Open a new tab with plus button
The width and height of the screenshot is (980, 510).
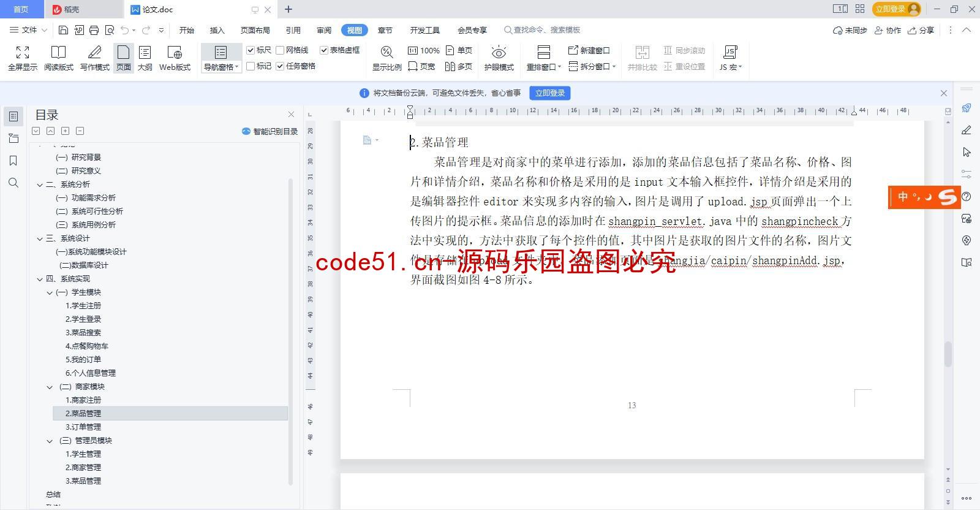(x=288, y=9)
